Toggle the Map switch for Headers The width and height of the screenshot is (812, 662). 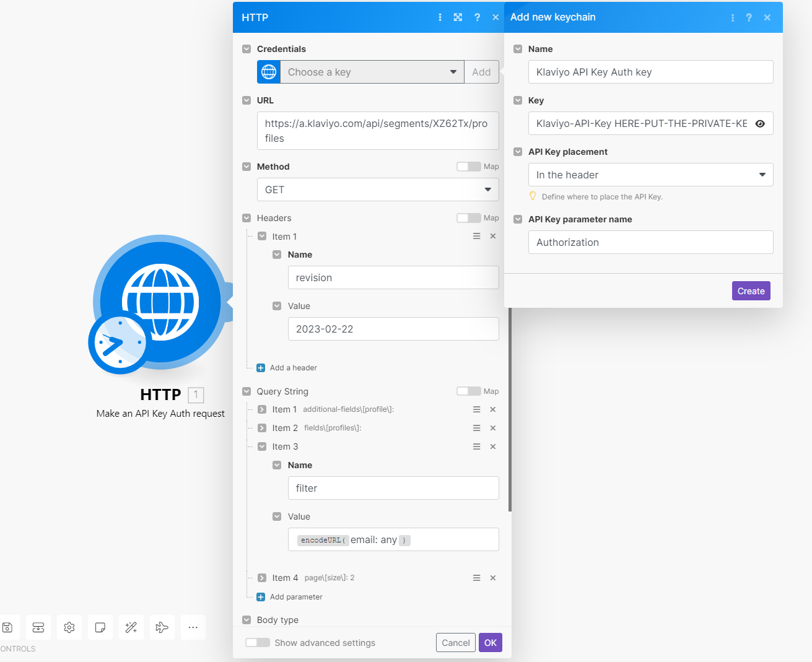[x=468, y=218]
